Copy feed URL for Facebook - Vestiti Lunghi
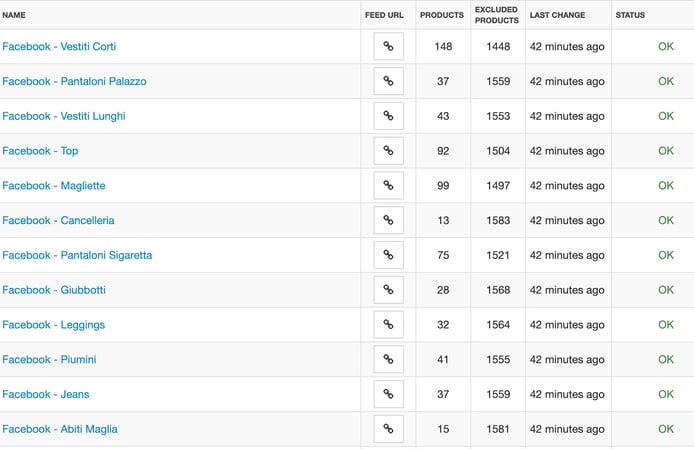Screen dimensions: 694x449 click(388, 116)
